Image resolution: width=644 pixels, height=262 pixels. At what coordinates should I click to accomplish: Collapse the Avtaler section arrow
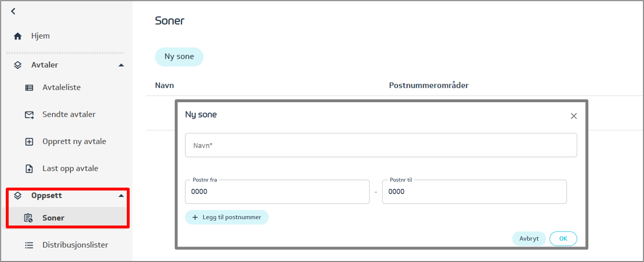click(121, 65)
